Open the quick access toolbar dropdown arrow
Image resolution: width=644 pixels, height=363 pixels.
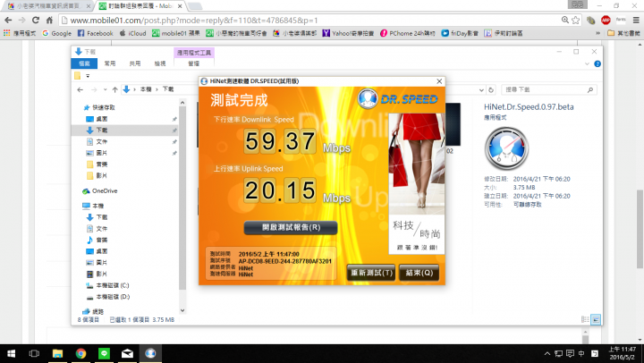tap(88, 76)
